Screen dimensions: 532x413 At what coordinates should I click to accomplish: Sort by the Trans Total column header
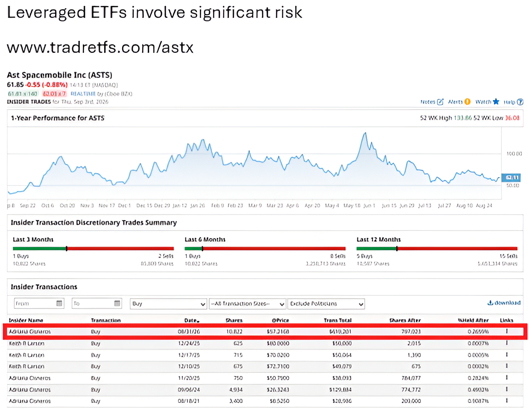tap(337, 320)
